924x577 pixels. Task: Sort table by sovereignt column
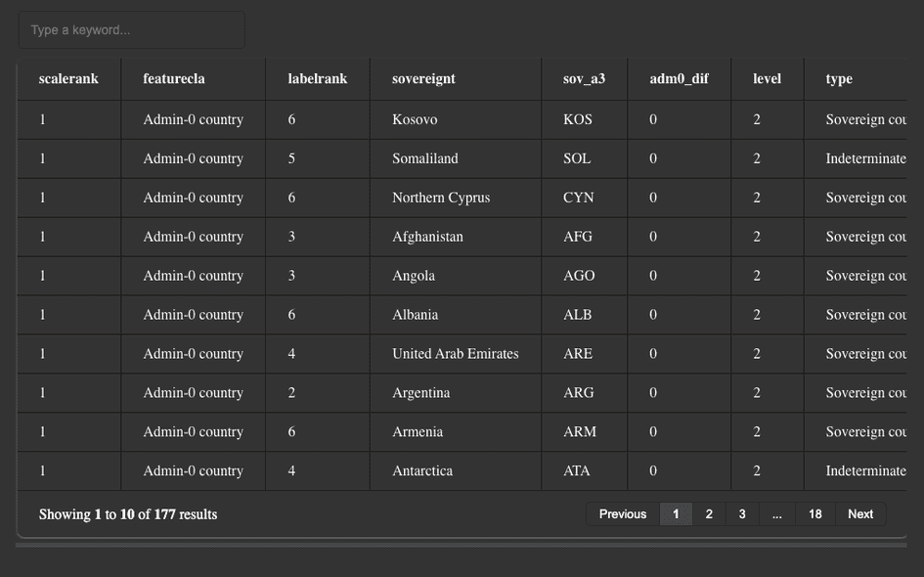point(423,78)
